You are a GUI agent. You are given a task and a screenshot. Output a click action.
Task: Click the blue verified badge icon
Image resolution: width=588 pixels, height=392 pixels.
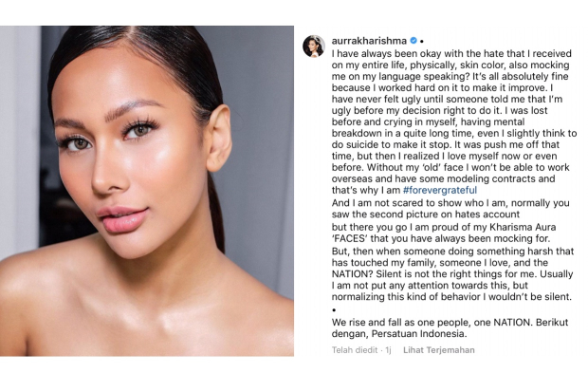click(x=413, y=41)
